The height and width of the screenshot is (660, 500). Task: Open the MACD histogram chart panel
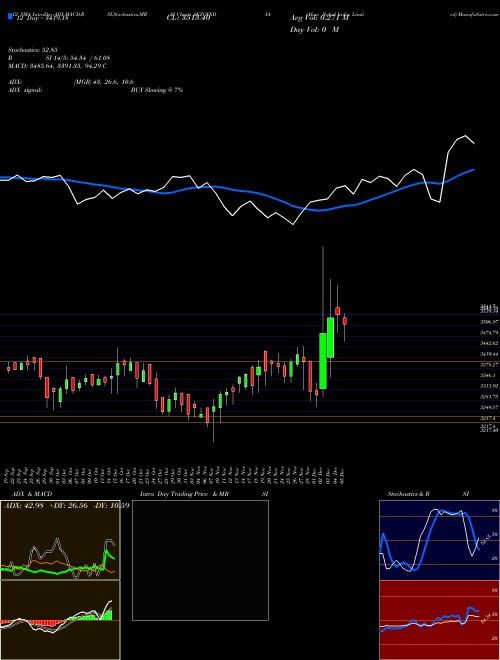point(60,620)
